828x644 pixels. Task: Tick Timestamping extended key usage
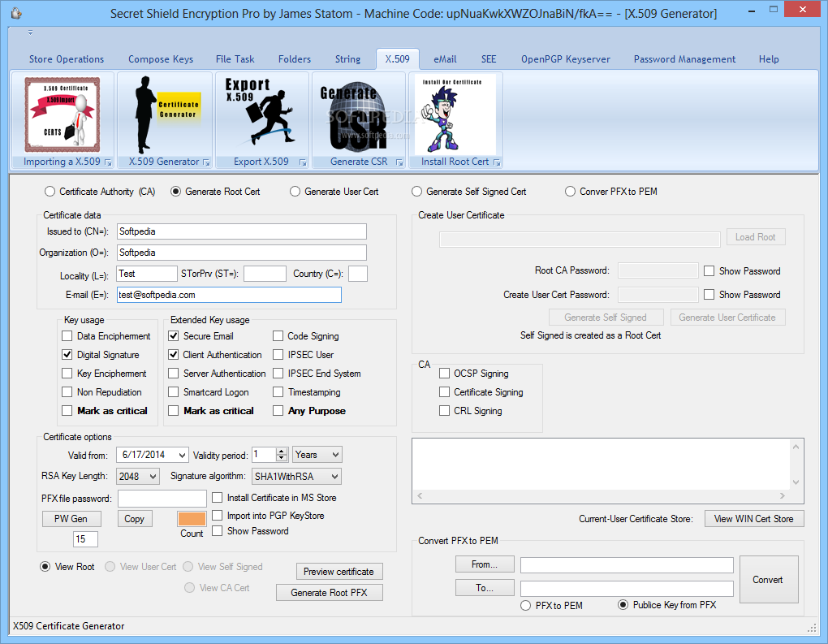278,392
